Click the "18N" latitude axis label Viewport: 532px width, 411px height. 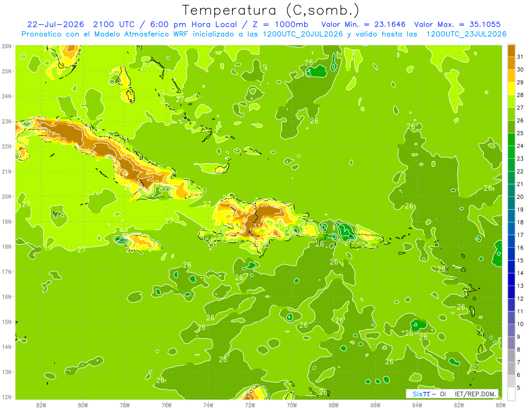coord(7,247)
